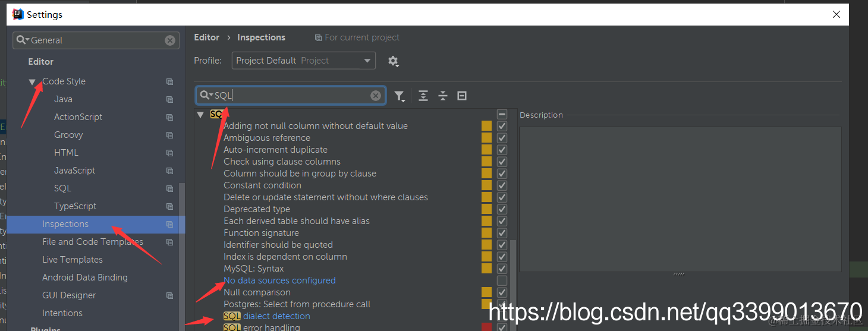Click severity swatch for Ambiguous reference
This screenshot has width=868, height=331.
point(487,138)
